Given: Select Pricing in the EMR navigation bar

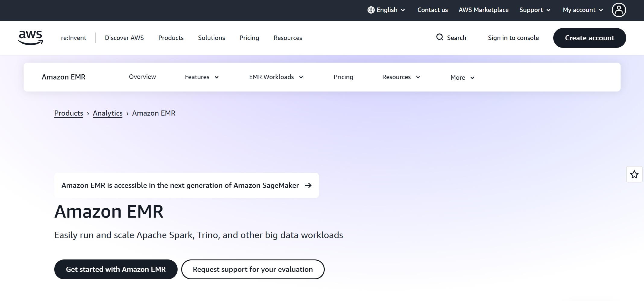Looking at the screenshot, I should [343, 77].
